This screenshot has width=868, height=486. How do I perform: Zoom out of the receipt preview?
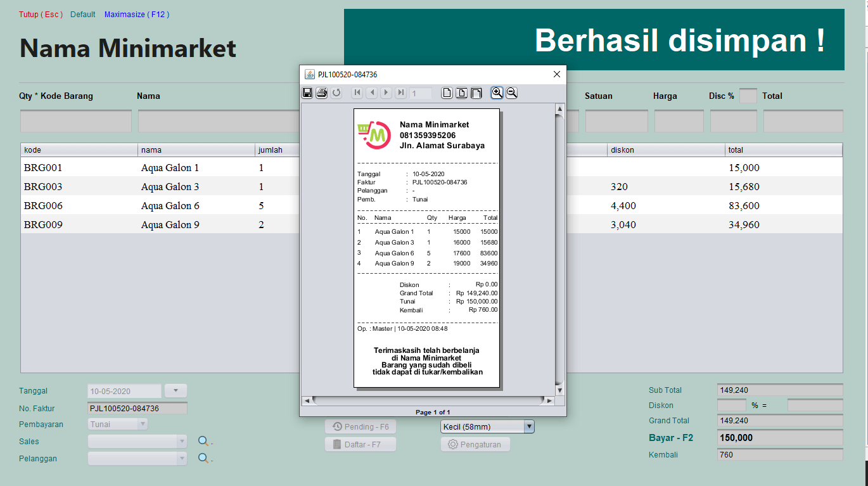pyautogui.click(x=511, y=93)
